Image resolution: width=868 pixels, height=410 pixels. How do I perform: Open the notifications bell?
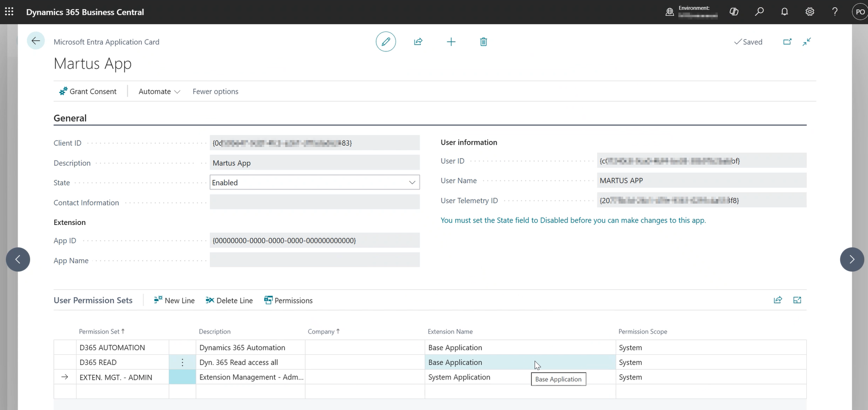pos(785,12)
